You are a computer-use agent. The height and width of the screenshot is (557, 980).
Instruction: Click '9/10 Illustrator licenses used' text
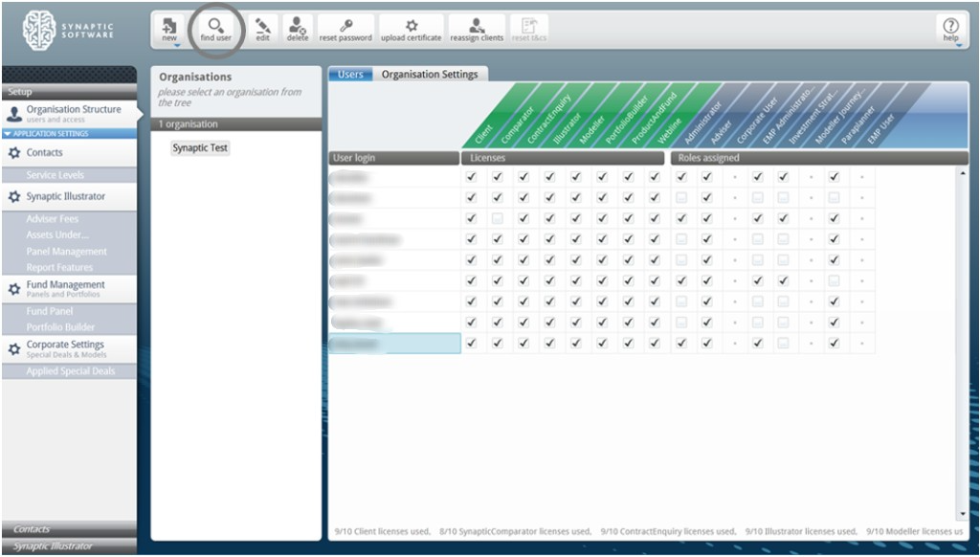[x=802, y=531]
